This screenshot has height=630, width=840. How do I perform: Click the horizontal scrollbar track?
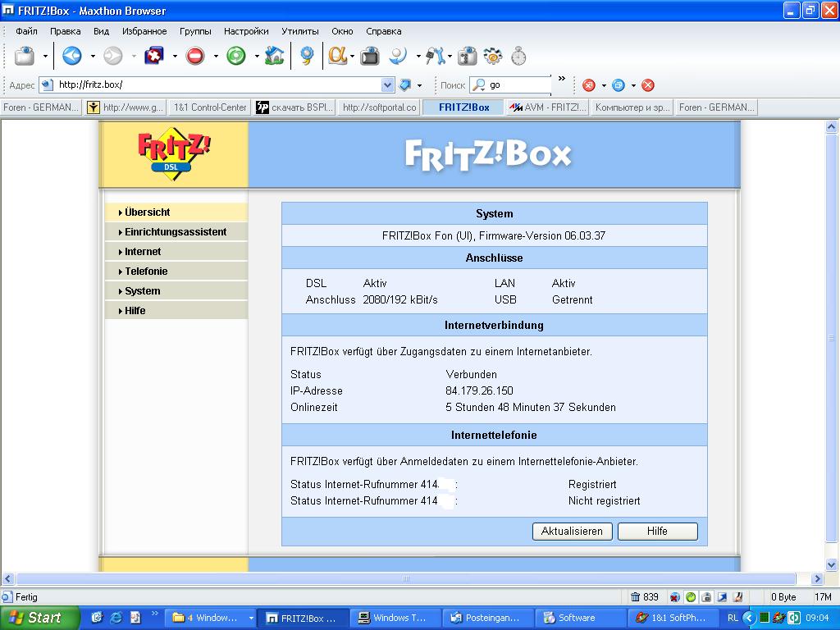[406, 578]
